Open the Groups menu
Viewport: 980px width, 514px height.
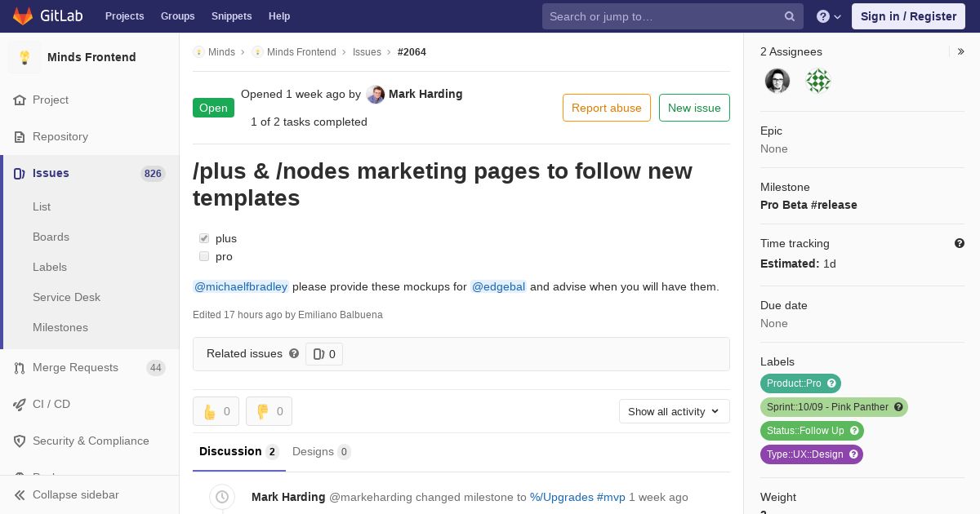pyautogui.click(x=177, y=16)
